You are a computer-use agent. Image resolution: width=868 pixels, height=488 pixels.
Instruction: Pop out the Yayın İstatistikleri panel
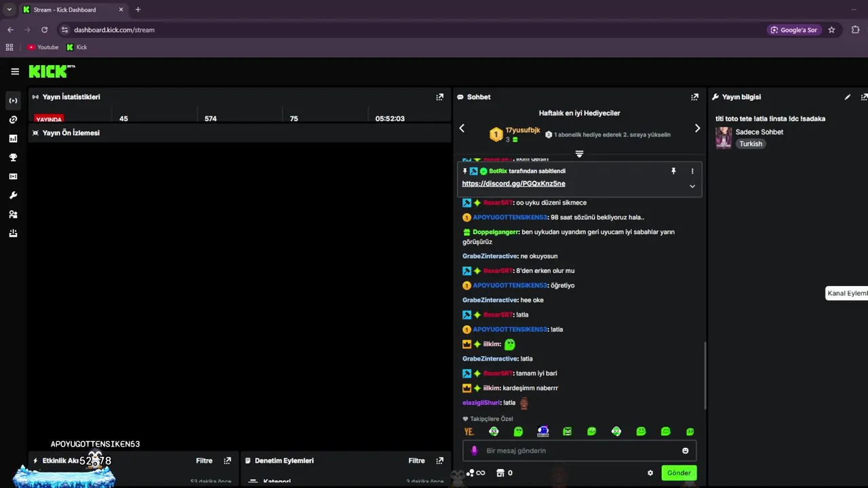[439, 97]
